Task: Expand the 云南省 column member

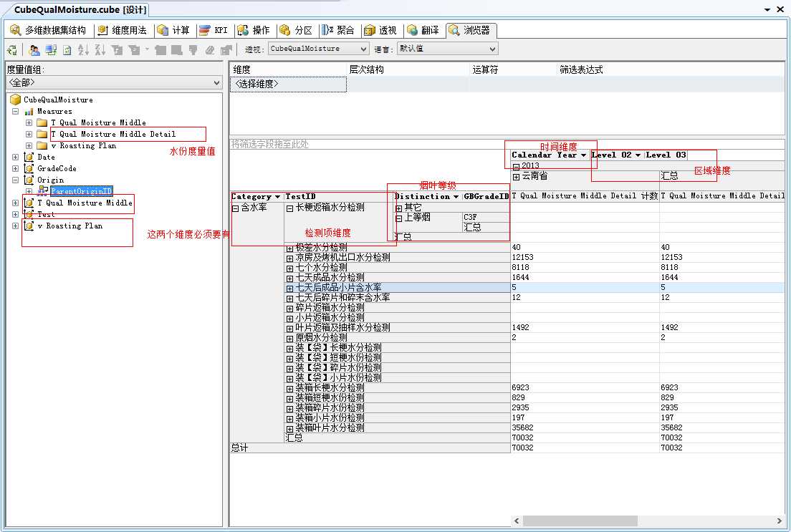Action: [516, 177]
